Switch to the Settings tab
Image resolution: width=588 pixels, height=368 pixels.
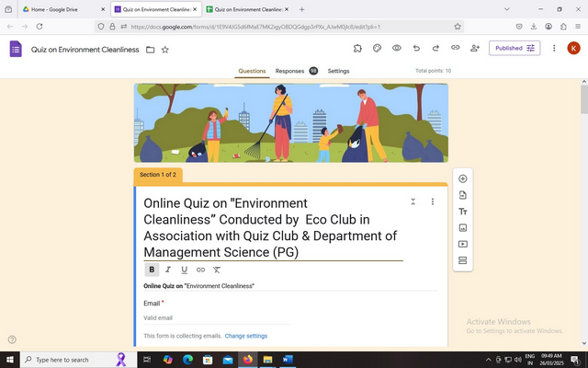338,71
